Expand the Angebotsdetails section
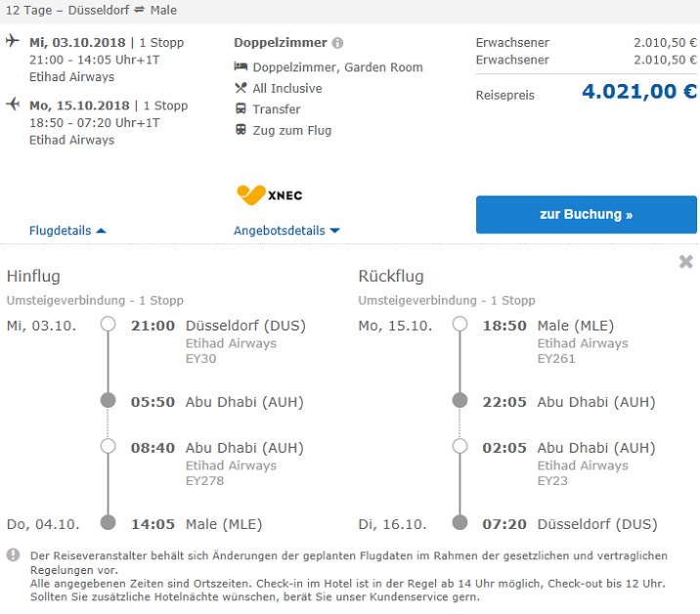700x614 pixels. tap(286, 231)
